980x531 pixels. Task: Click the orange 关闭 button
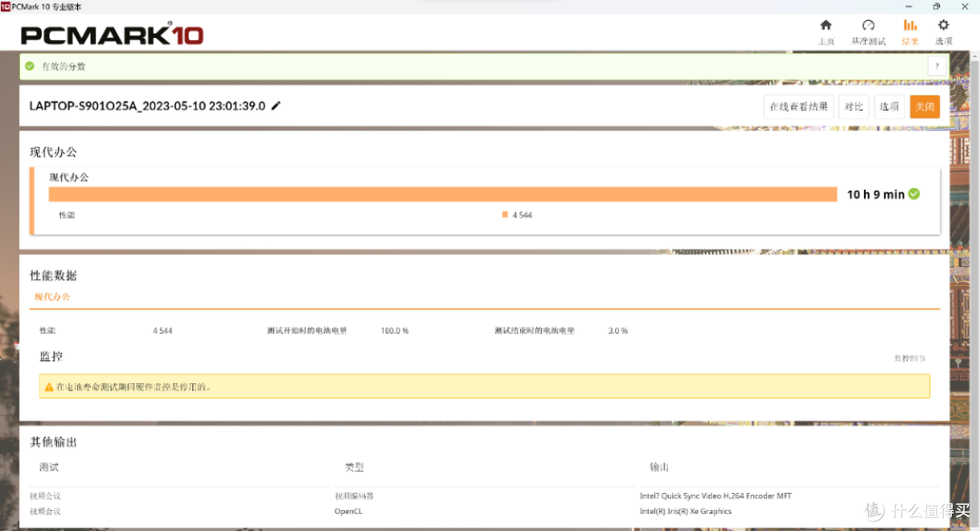[x=925, y=106]
